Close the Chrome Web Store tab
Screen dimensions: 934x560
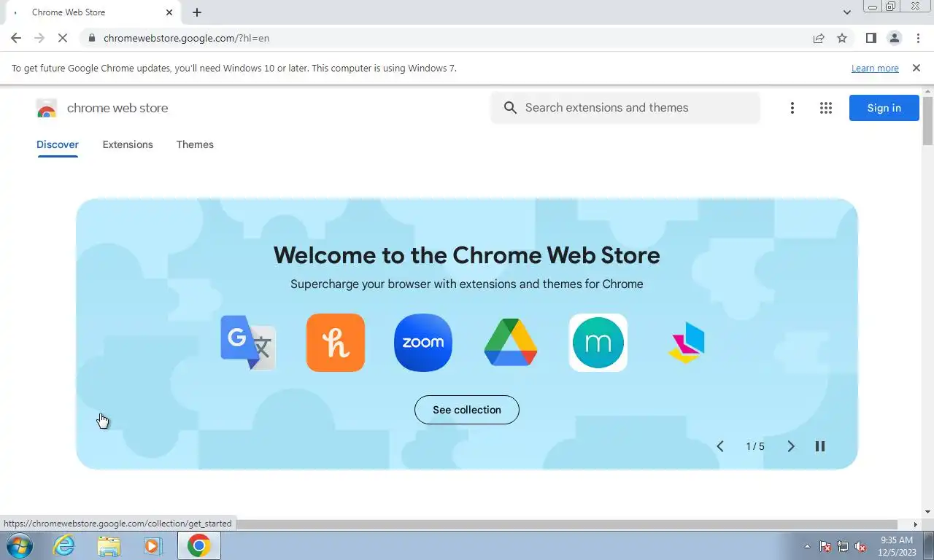click(x=169, y=12)
